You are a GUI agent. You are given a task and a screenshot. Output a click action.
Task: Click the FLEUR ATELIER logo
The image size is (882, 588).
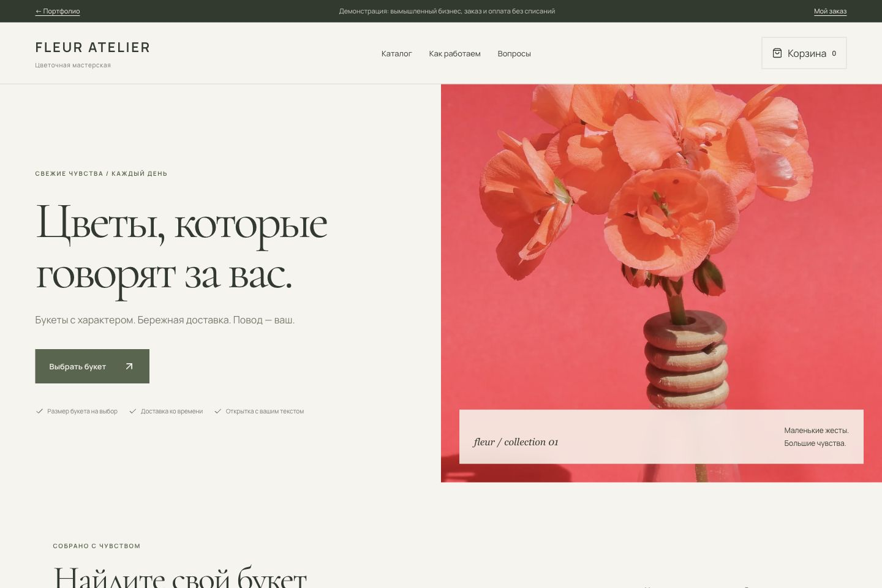[92, 47]
